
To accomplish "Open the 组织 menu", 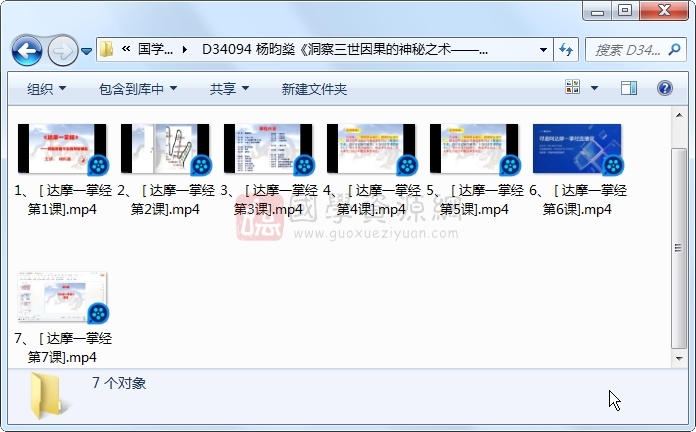I will [47, 89].
